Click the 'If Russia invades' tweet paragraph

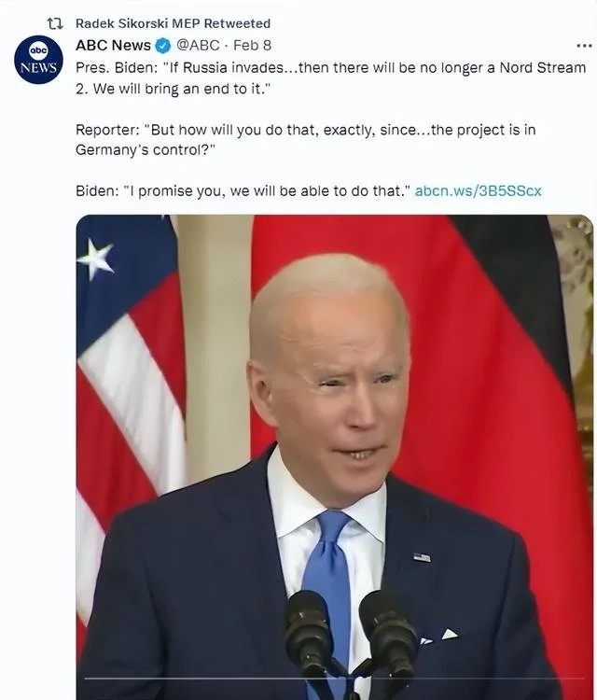[330, 78]
